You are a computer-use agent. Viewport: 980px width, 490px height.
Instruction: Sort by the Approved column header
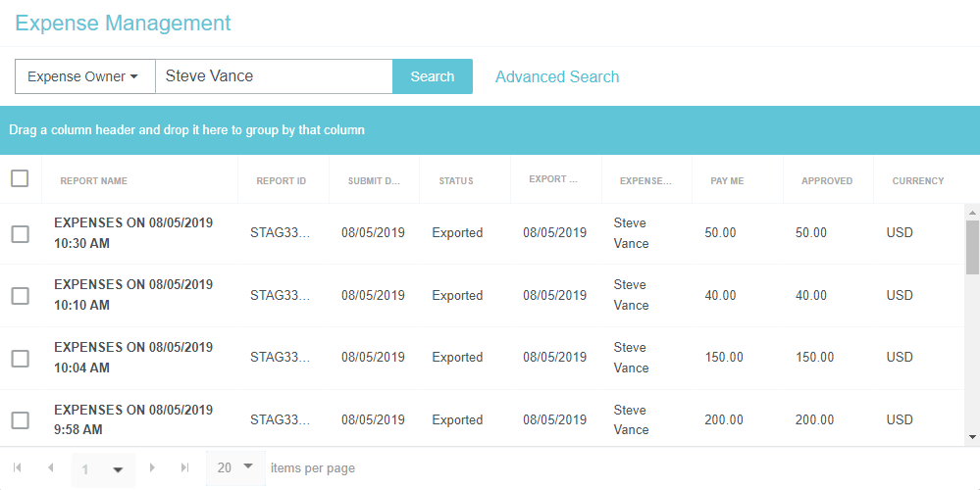(826, 181)
